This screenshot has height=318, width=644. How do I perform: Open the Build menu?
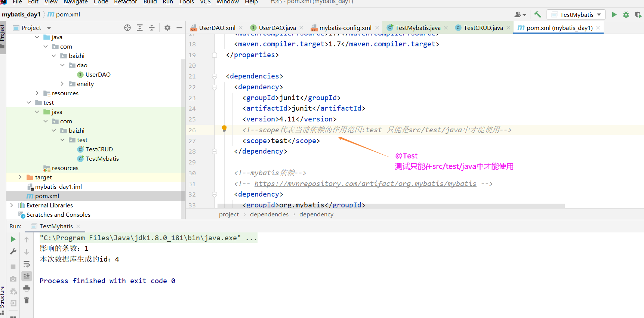(x=150, y=2)
